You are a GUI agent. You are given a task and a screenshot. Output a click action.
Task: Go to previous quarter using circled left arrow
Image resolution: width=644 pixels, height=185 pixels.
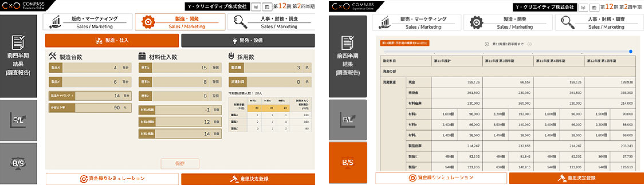[x=486, y=44]
